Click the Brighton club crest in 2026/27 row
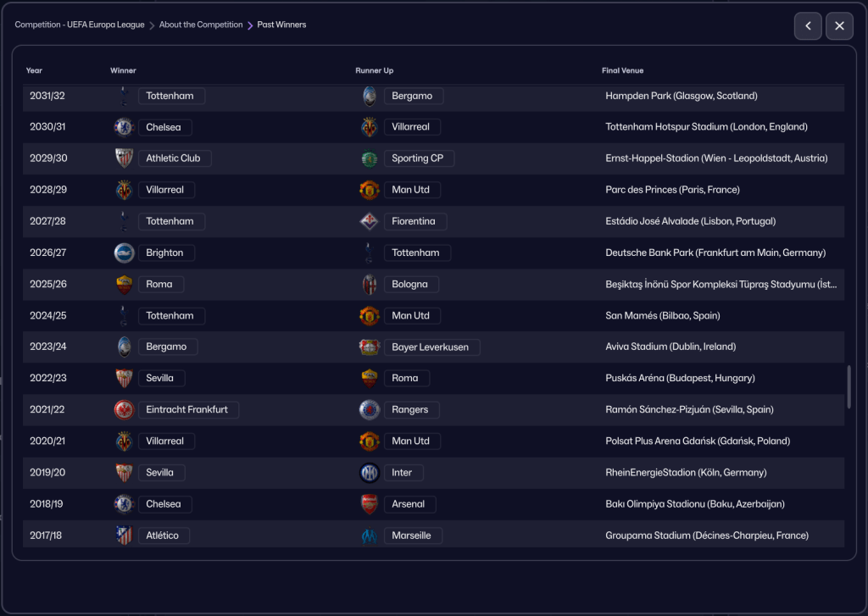The width and height of the screenshot is (868, 616). coord(125,253)
